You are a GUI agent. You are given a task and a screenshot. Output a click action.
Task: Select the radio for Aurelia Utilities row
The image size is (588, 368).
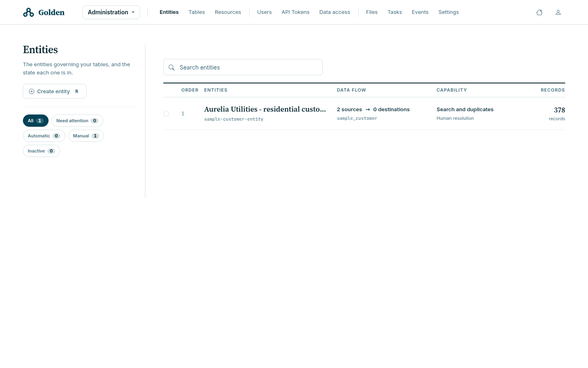coord(166,114)
